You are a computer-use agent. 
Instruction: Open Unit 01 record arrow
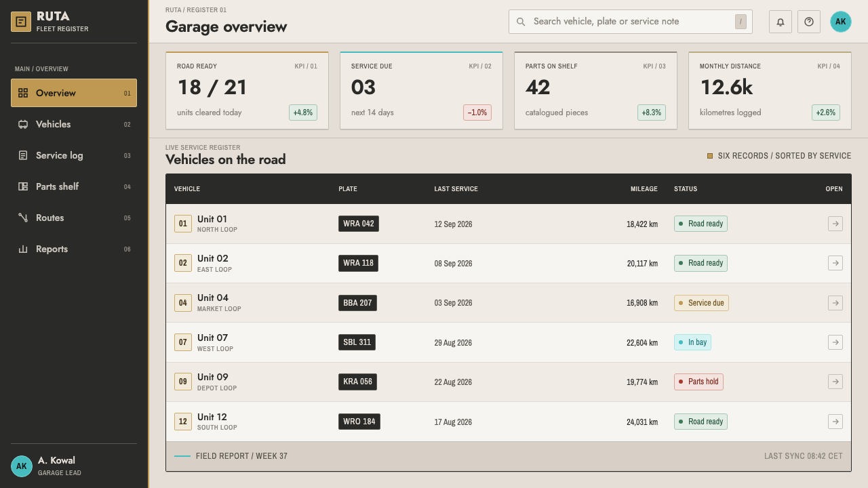click(x=835, y=224)
